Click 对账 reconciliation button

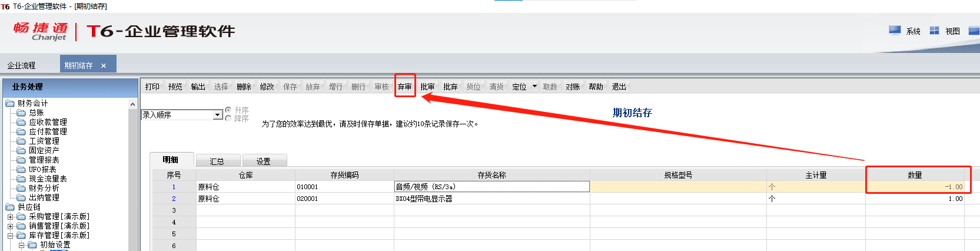pos(573,87)
